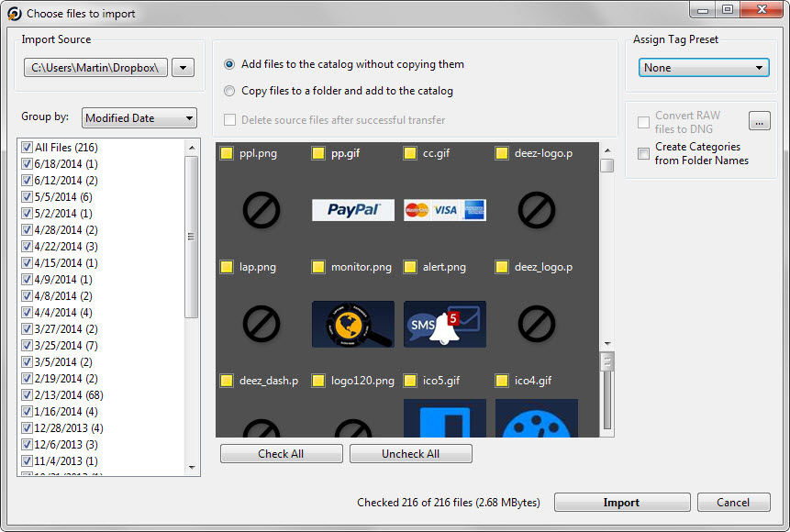This screenshot has width=790, height=532.
Task: Click the date list scrollbar thumb
Action: 192,237
